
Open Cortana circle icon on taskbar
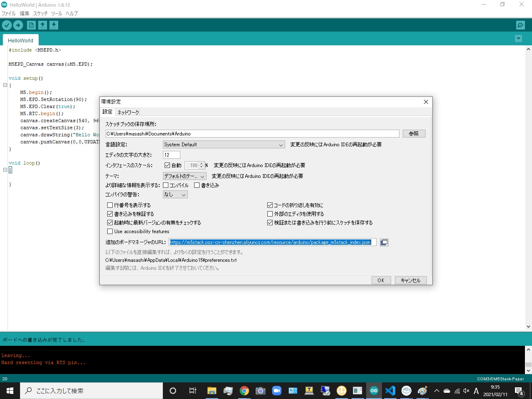(173, 391)
